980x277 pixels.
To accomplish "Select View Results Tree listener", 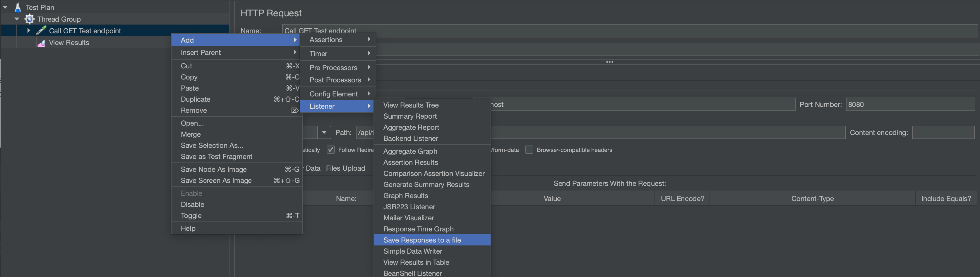I will 411,105.
